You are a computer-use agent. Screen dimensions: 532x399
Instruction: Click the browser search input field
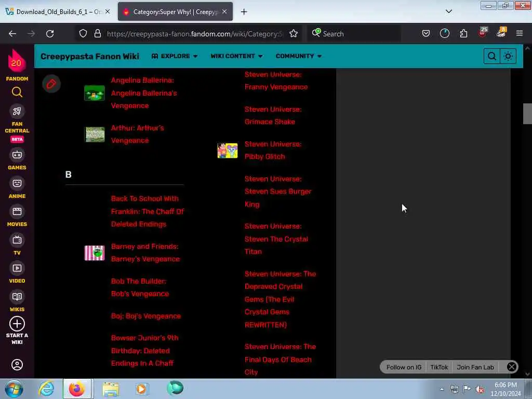[x=354, y=34]
